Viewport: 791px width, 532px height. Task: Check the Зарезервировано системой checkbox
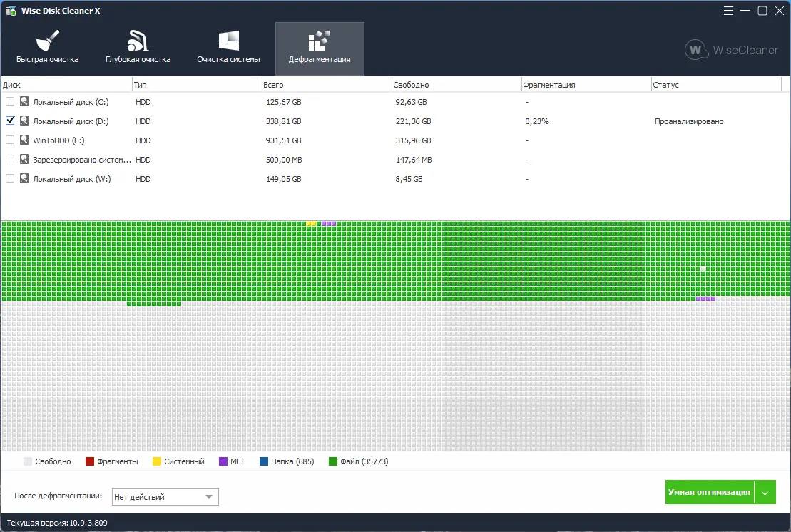coord(10,159)
